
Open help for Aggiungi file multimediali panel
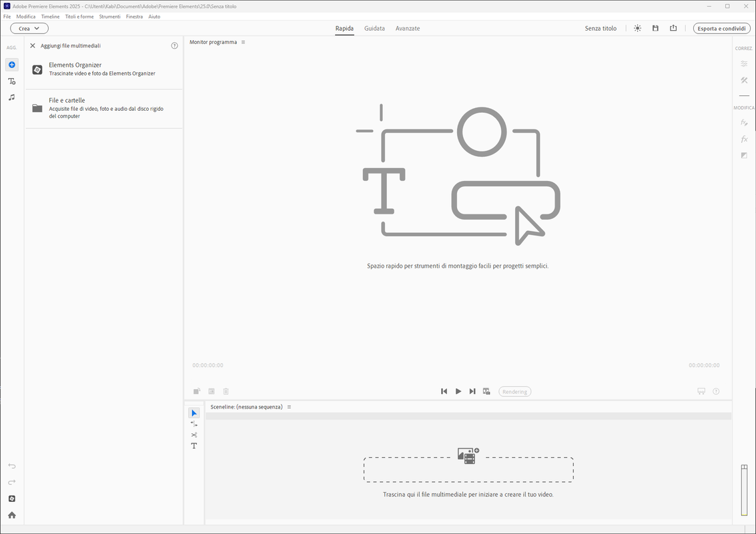click(175, 46)
